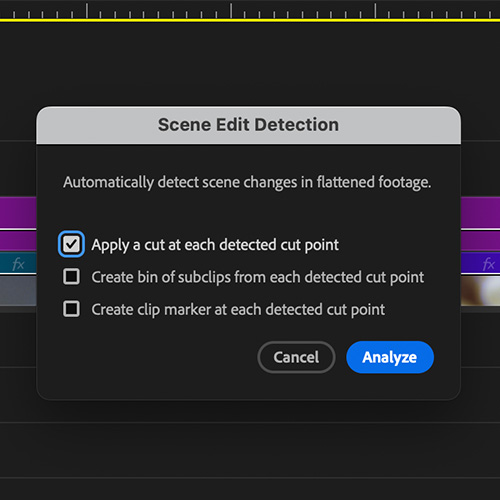Image resolution: width=500 pixels, height=500 pixels.
Task: Click the timeline time ruler tick marks
Action: point(250,10)
